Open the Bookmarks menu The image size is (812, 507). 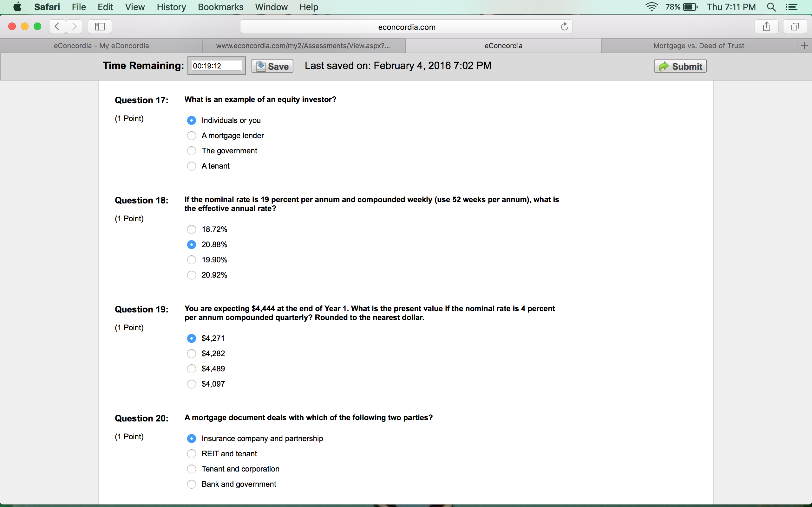pos(220,7)
